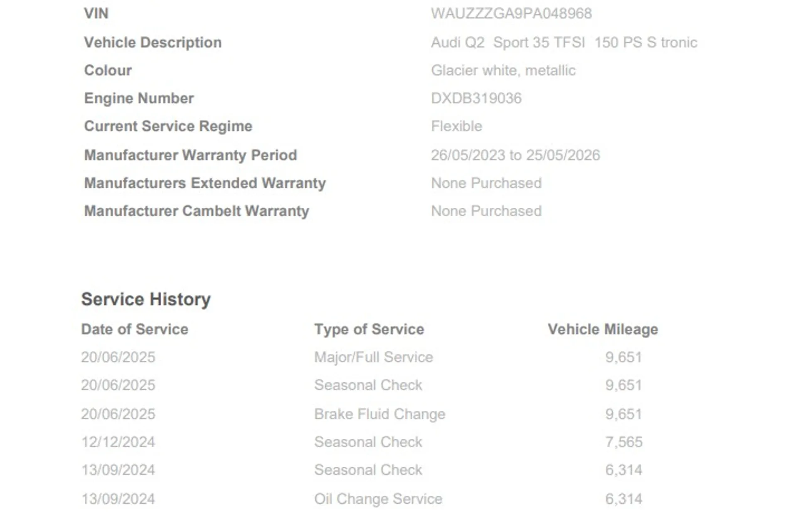
Task: Click the Type of Service column header
Action: (369, 330)
